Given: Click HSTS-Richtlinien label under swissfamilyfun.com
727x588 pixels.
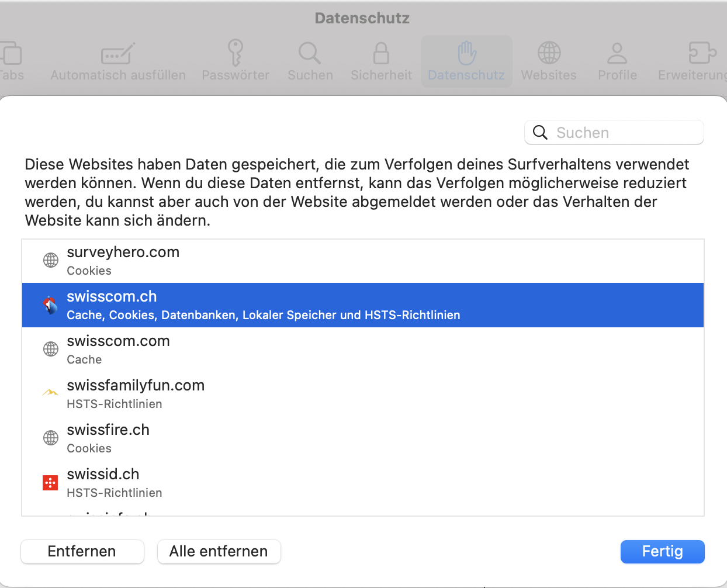Looking at the screenshot, I should (115, 404).
